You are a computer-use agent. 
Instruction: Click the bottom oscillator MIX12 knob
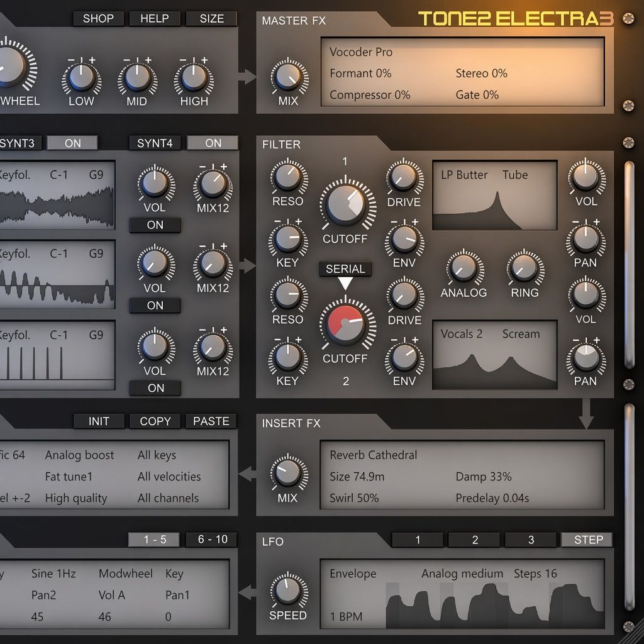[x=213, y=347]
